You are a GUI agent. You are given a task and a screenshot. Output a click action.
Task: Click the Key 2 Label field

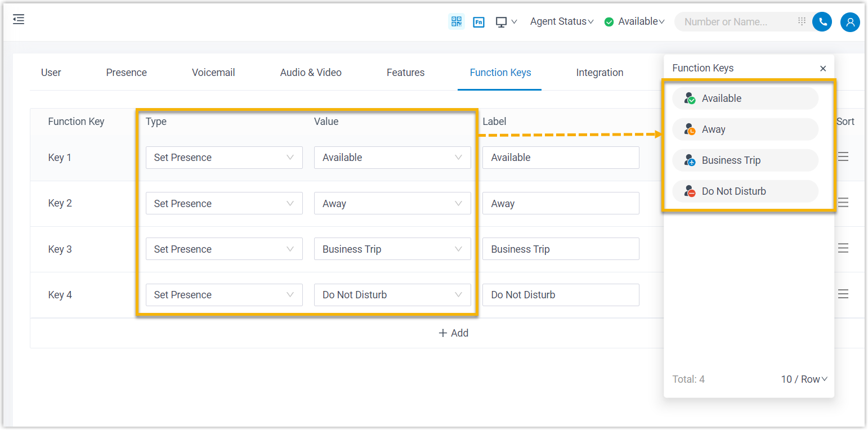click(x=560, y=203)
